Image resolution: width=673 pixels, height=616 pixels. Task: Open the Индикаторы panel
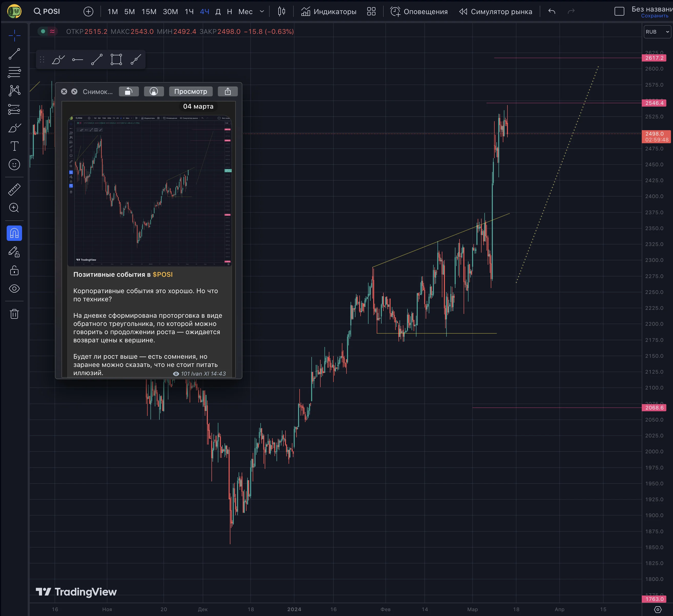329,12
